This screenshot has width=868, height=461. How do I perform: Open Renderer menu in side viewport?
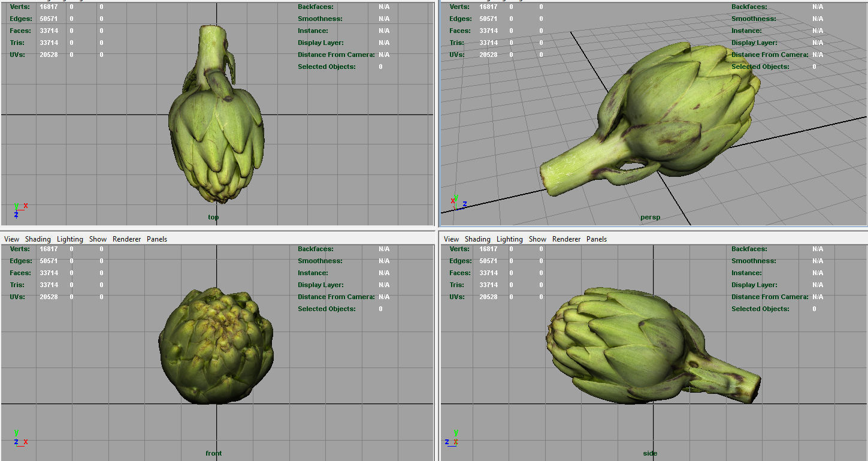click(567, 239)
